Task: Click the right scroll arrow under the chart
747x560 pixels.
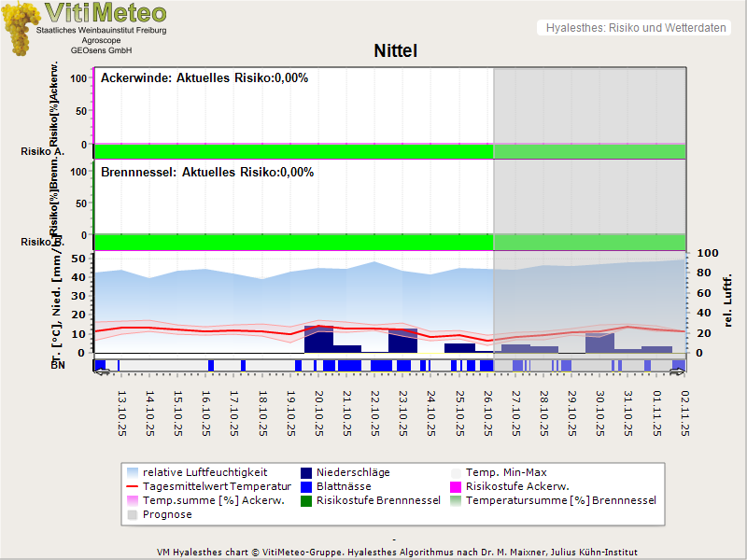Action: [678, 371]
